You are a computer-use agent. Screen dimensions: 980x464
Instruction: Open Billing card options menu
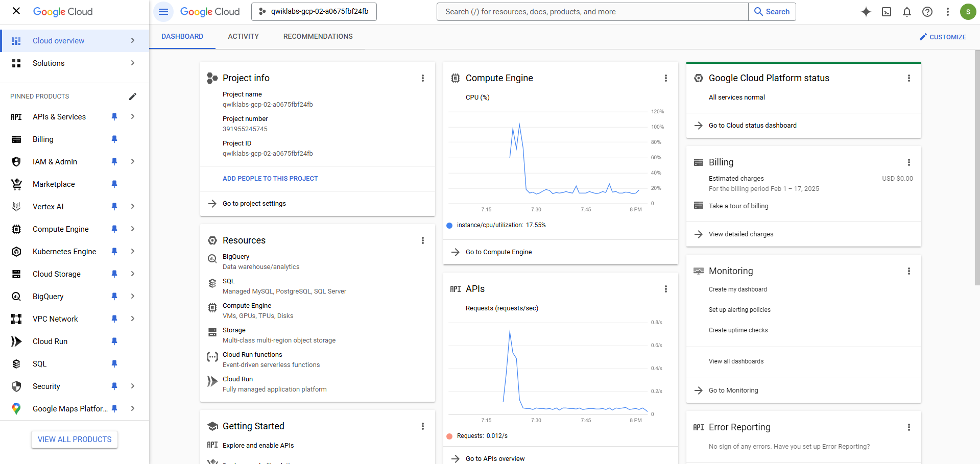click(x=909, y=162)
